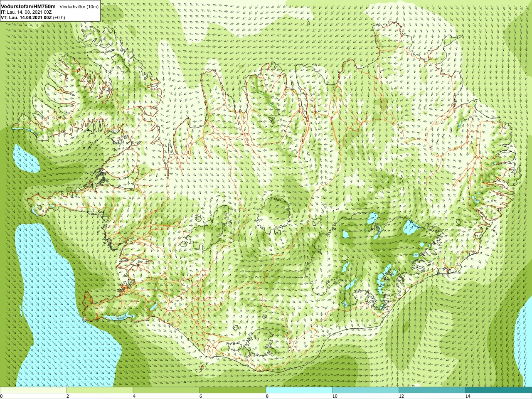The image size is (532, 399).
Task: Click the title text 'Veðurstofan/HM750m : Vindurhviður (10m)'
Action: [49, 6]
